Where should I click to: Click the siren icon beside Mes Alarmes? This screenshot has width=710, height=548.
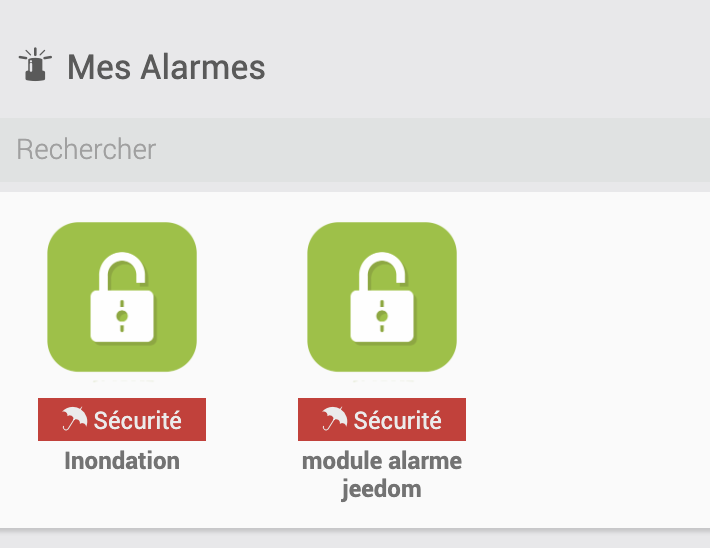(36, 66)
